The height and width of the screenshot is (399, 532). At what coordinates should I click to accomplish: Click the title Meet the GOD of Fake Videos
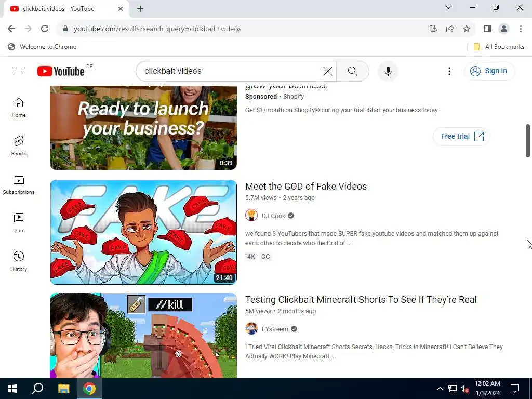click(306, 187)
